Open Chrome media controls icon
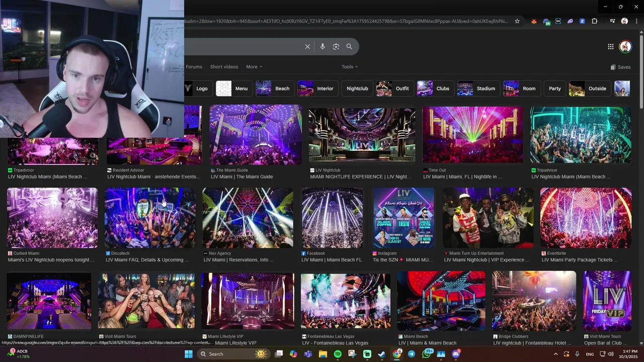This screenshot has height=362, width=644. tap(612, 21)
